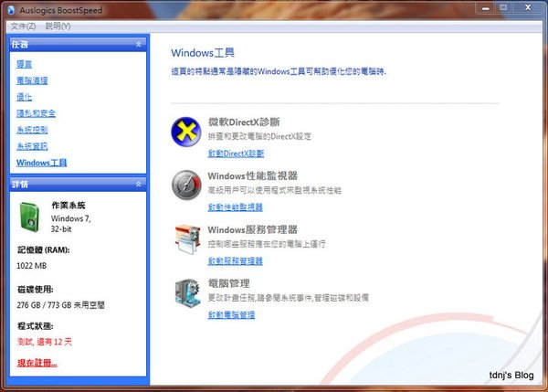Click the 程式狀態: label
This screenshot has width=548, height=392.
[x=36, y=326]
